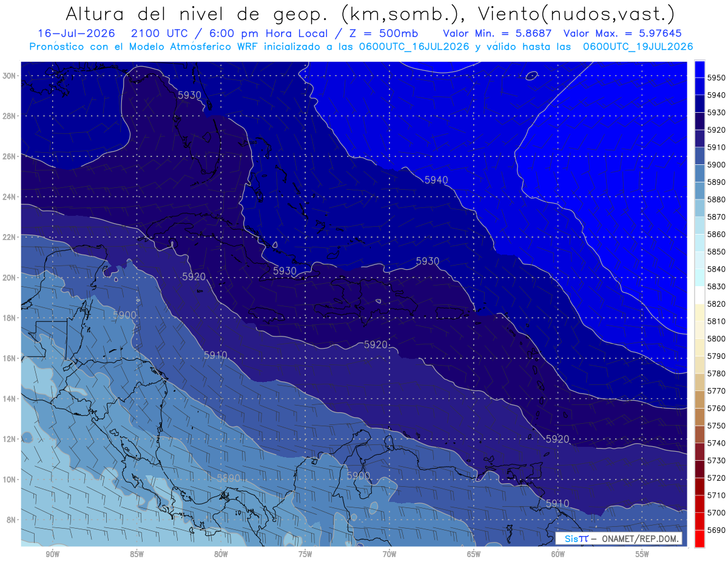
Task: Click the '75W' longitude axis label
Action: click(305, 555)
